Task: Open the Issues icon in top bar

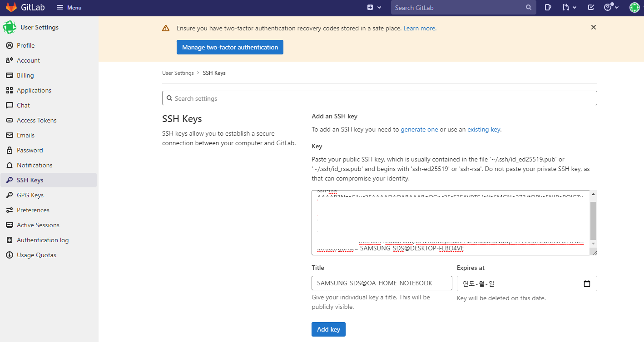Action: (x=548, y=7)
